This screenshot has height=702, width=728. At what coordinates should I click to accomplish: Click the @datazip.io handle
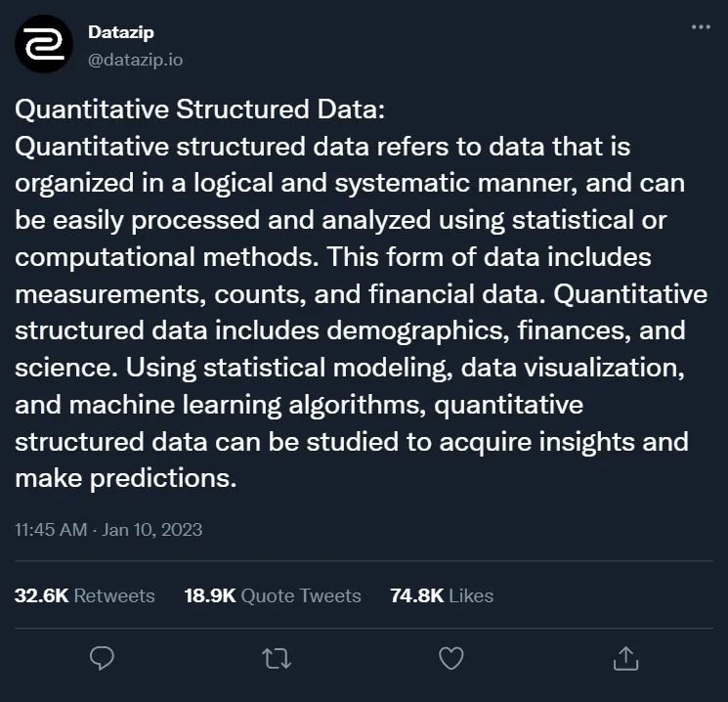click(135, 60)
